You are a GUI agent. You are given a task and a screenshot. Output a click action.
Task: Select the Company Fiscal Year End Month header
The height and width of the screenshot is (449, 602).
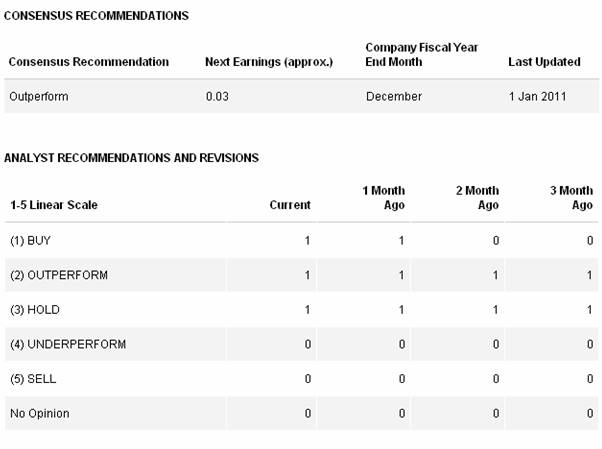click(421, 54)
